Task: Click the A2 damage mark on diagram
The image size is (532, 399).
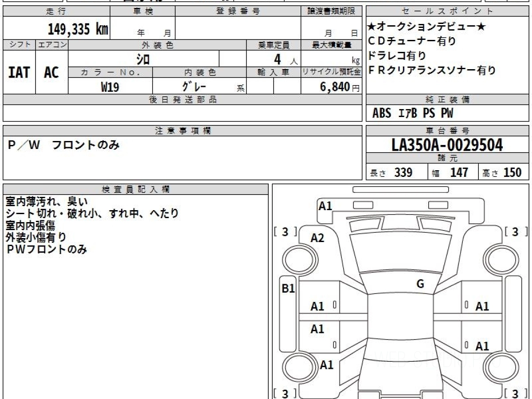Action: (317, 238)
